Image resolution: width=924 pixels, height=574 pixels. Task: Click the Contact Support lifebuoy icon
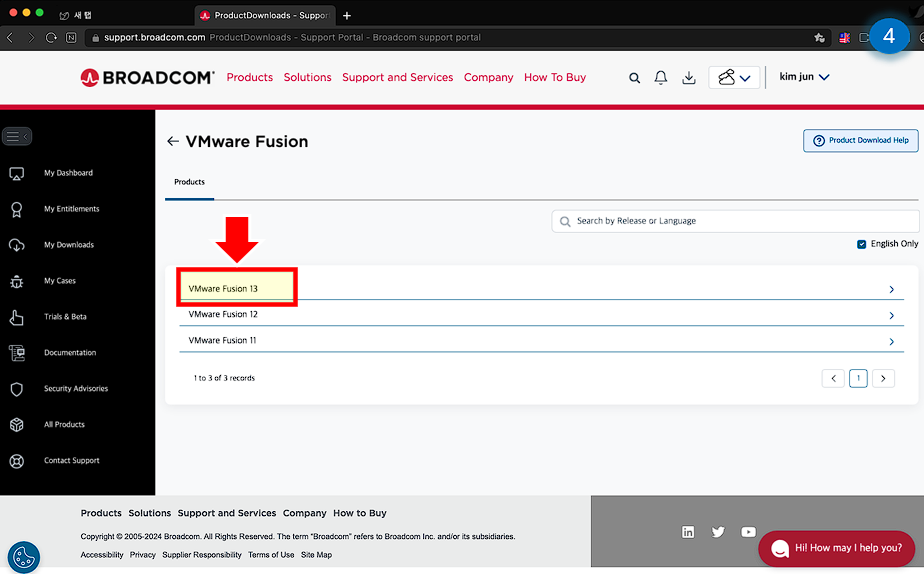click(16, 461)
